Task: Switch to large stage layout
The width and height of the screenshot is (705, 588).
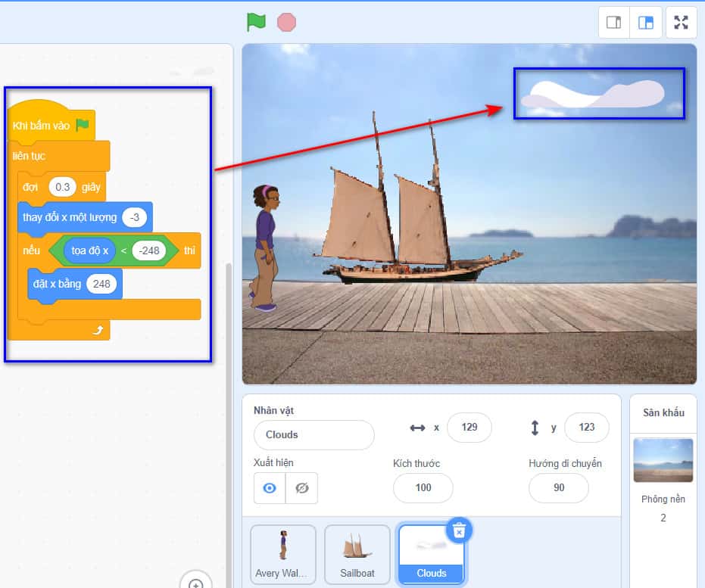Action: (646, 23)
